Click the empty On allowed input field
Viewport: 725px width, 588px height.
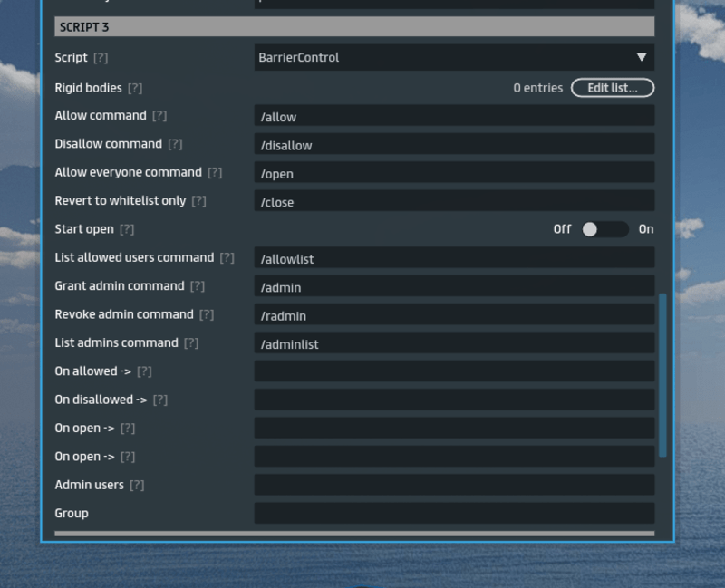point(454,371)
